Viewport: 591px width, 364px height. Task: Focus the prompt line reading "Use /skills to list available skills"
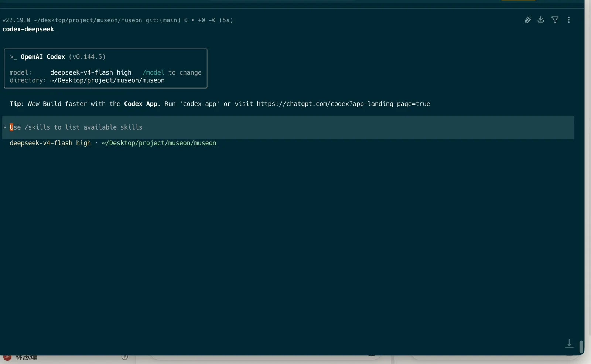coord(288,127)
